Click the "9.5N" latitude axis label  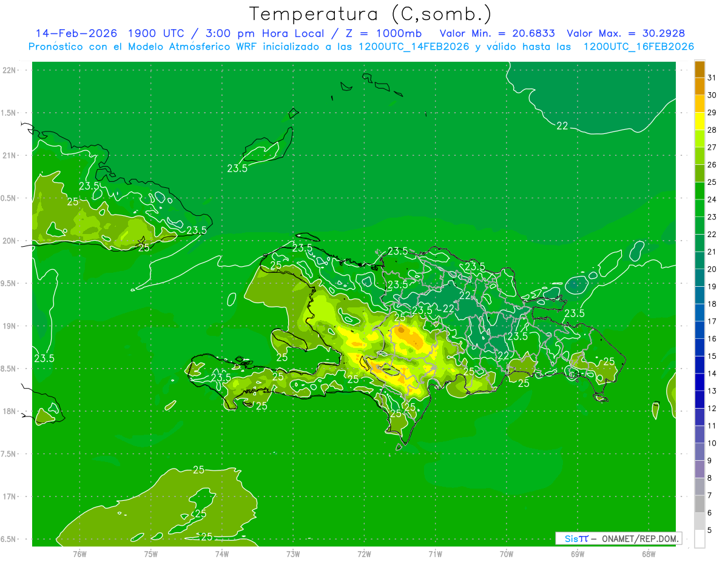[9, 283]
